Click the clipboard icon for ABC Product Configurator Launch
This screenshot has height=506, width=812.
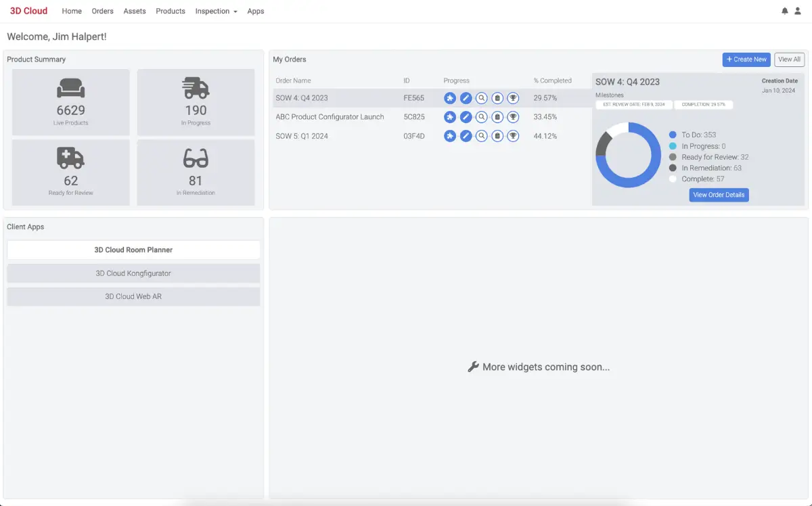[x=497, y=117]
